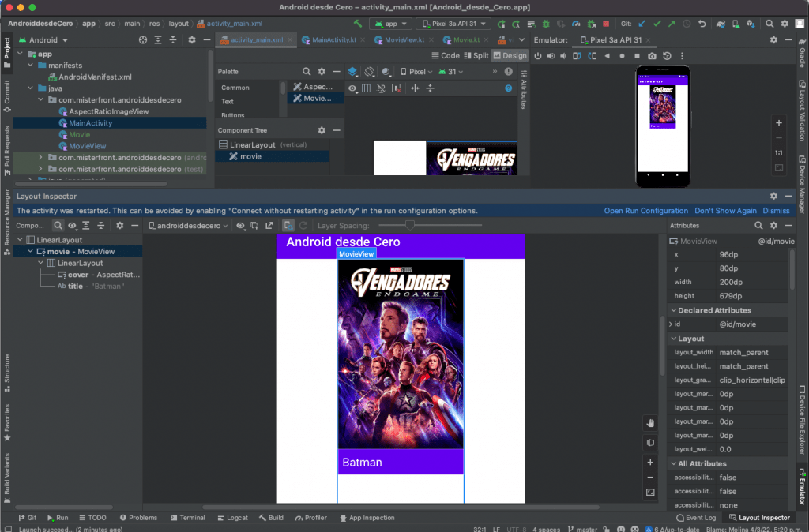Click the Don't Show Again link
Screen dimensions: 809x532
(725, 211)
